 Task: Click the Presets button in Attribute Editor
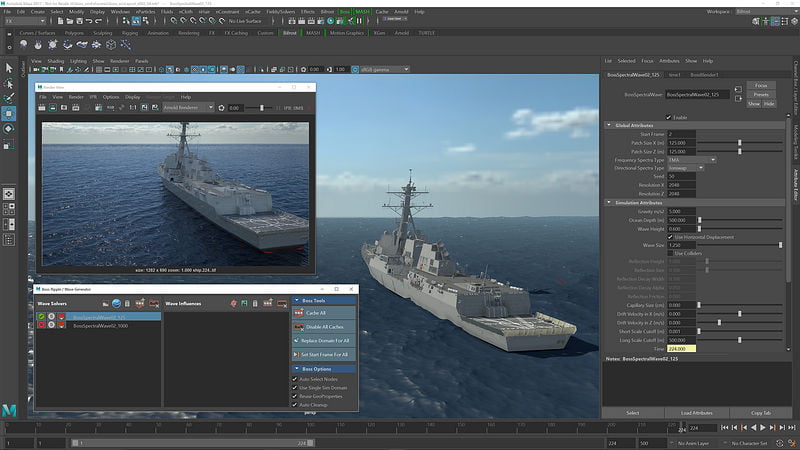point(761,94)
